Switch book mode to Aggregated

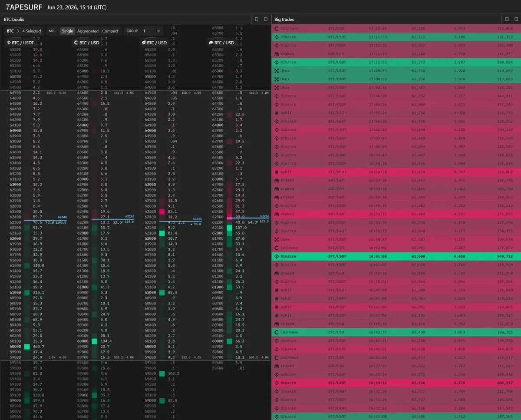click(88, 31)
